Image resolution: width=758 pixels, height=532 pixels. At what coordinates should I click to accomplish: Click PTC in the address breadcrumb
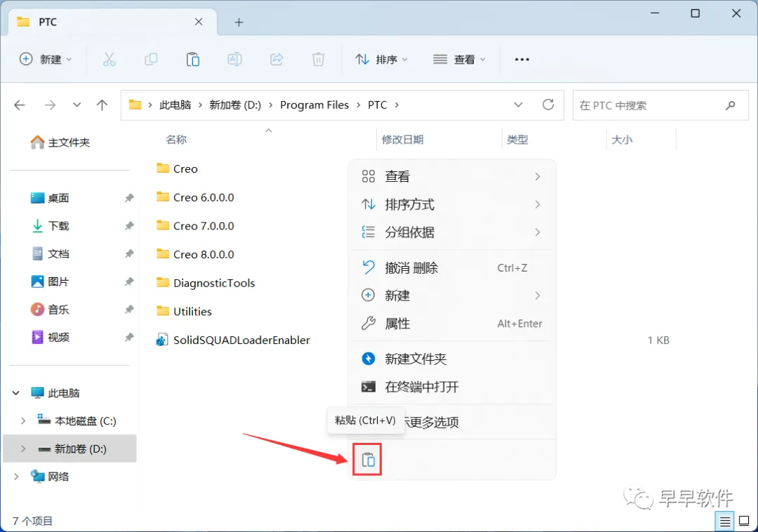[378, 105]
